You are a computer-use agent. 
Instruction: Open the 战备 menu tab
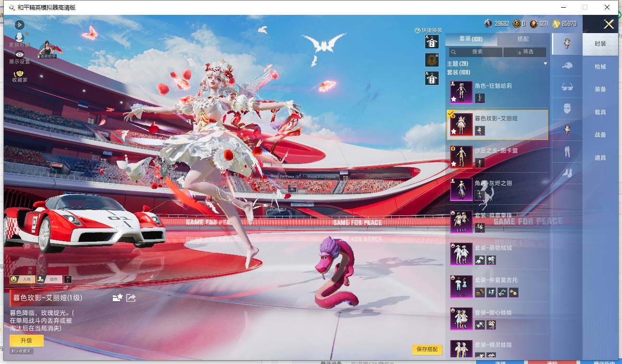click(x=600, y=135)
